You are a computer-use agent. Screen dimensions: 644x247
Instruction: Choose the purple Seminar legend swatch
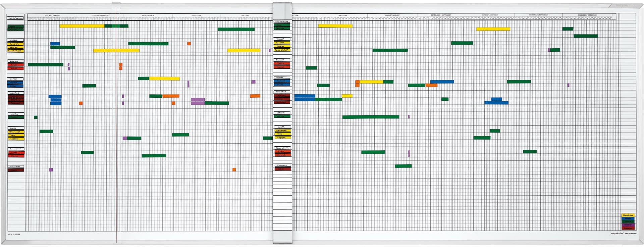(628, 225)
